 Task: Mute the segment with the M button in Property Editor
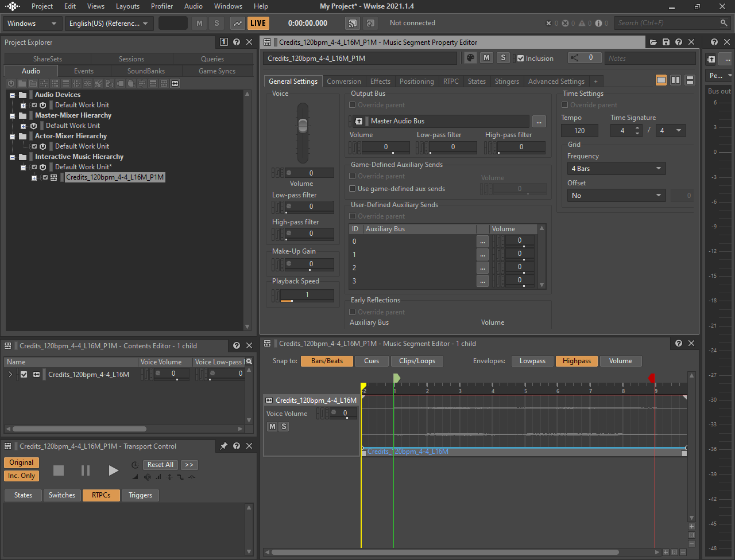(486, 58)
